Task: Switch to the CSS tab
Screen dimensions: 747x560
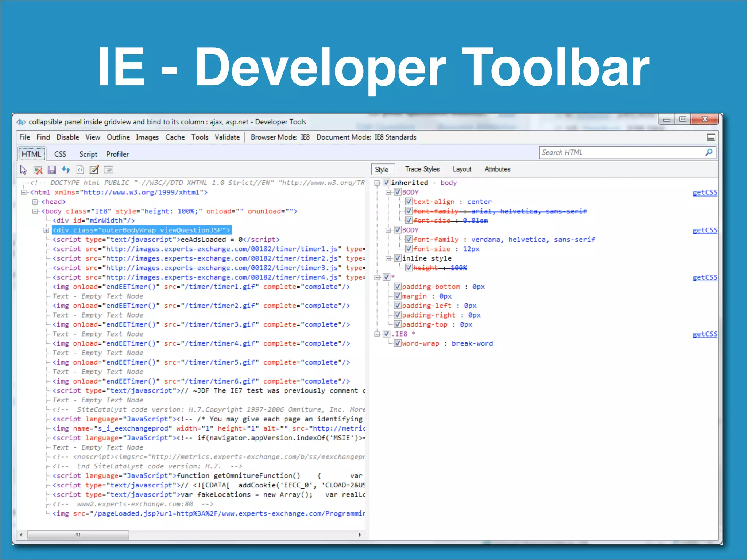Action: (60, 154)
